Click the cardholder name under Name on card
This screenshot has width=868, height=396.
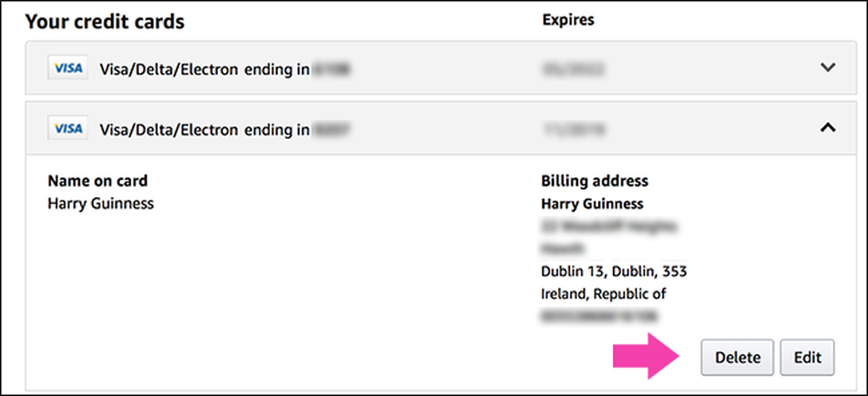pyautogui.click(x=101, y=203)
